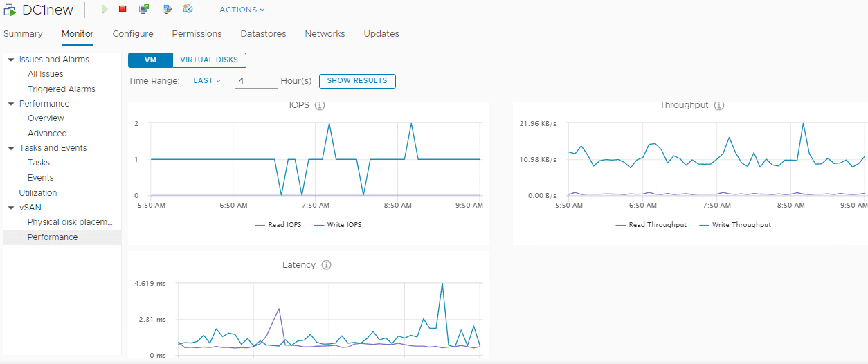Screen dimensions: 868x364
Task: Open the Datastores tab
Action: [263, 33]
